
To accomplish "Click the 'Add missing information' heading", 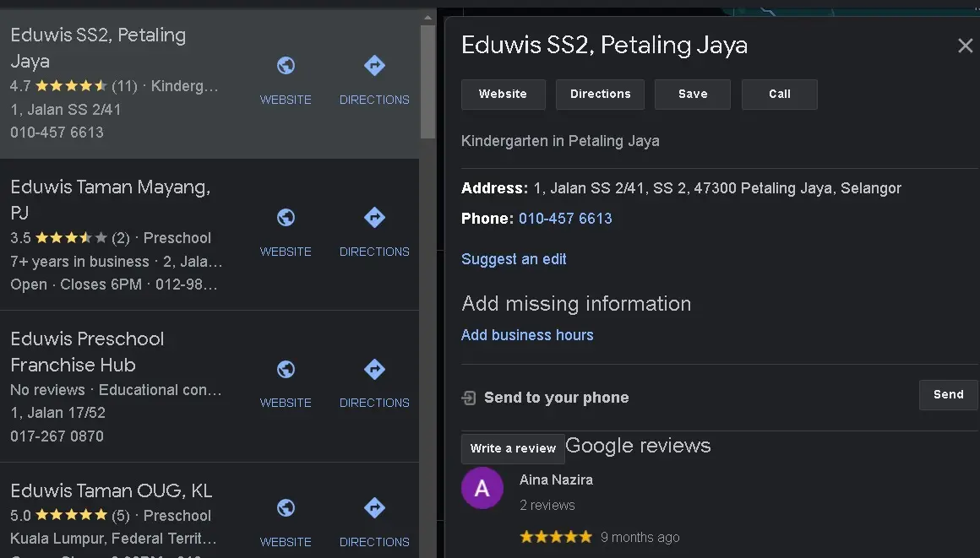I will [576, 304].
